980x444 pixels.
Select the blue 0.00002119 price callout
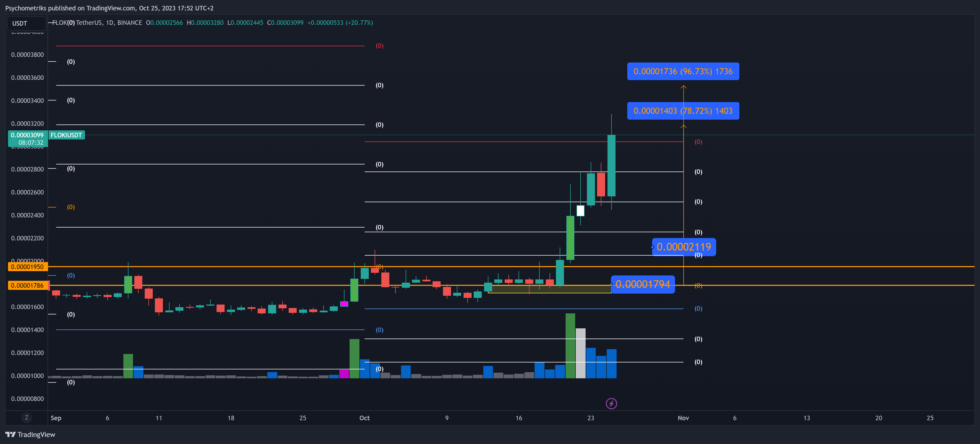[684, 247]
